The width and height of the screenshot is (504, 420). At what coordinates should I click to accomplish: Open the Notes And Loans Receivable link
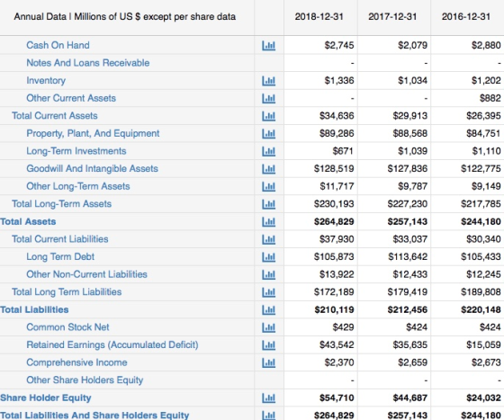pos(88,63)
